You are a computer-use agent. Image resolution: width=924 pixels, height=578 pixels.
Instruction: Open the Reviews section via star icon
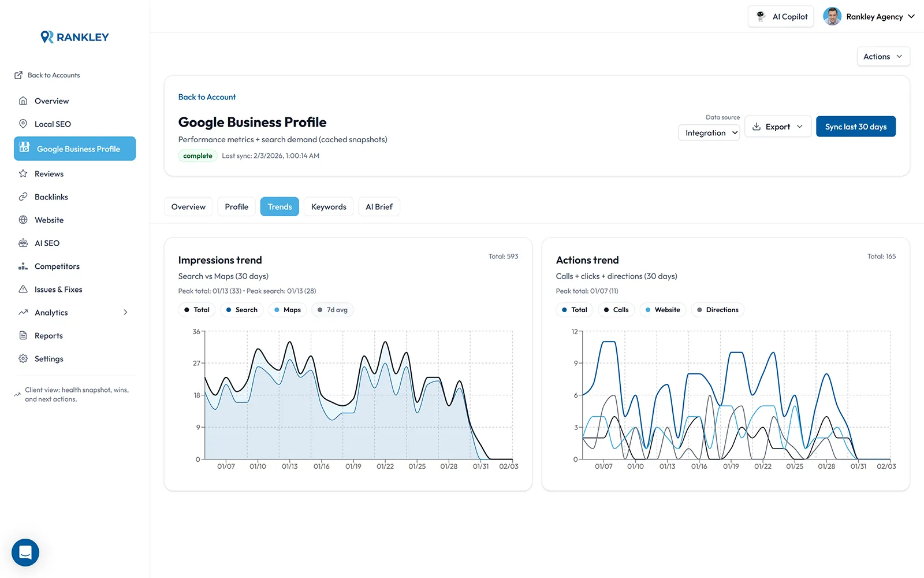click(23, 173)
